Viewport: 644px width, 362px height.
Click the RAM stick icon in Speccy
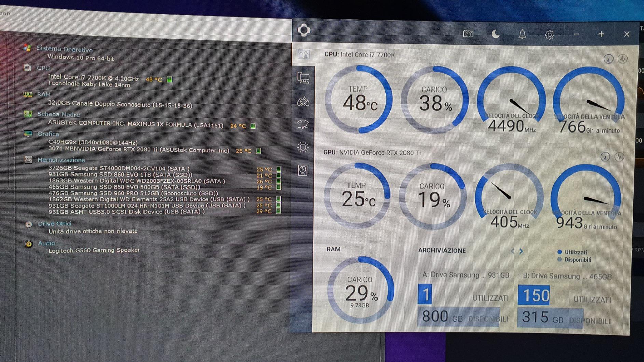pyautogui.click(x=28, y=94)
